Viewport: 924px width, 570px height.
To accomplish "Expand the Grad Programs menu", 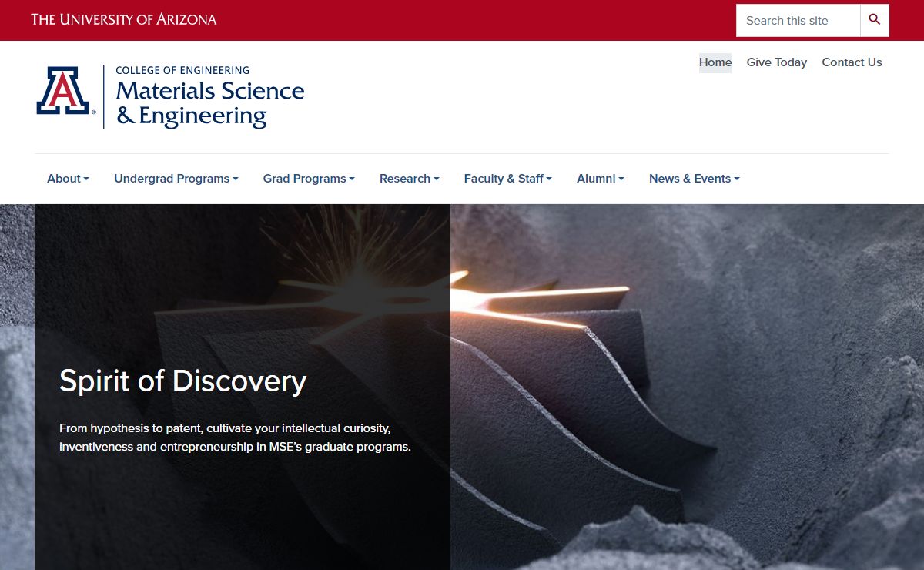I will [309, 179].
